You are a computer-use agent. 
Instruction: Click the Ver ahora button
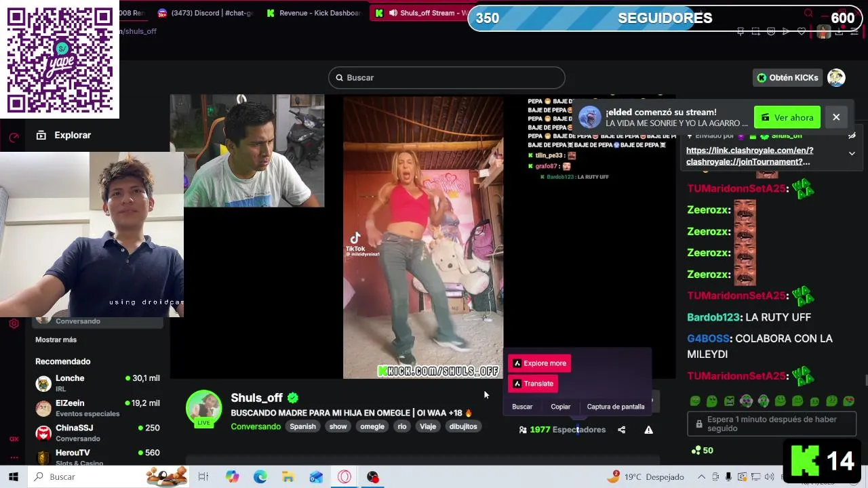pyautogui.click(x=787, y=117)
